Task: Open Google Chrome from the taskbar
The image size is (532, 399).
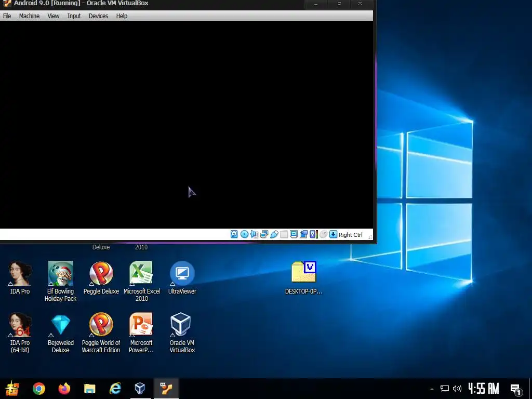Action: (x=38, y=389)
